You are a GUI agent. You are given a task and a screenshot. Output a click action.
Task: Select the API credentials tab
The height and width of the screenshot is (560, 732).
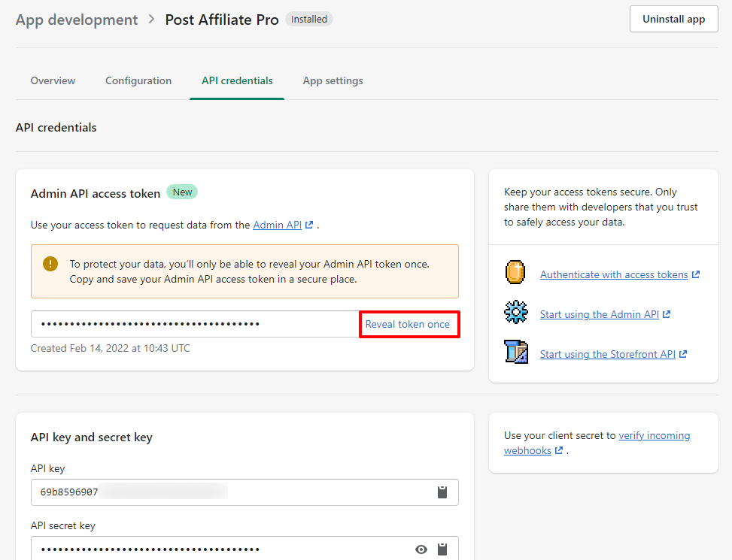tap(237, 80)
